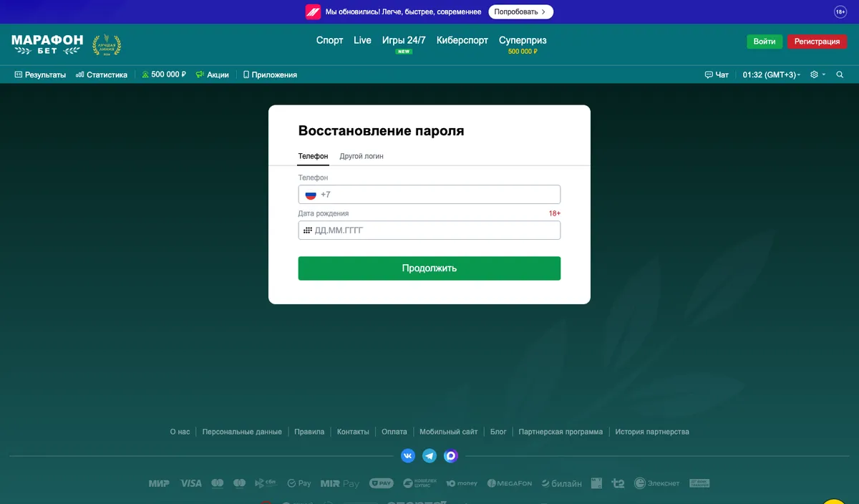
Task: Open the Киберспорт section
Action: tap(462, 41)
